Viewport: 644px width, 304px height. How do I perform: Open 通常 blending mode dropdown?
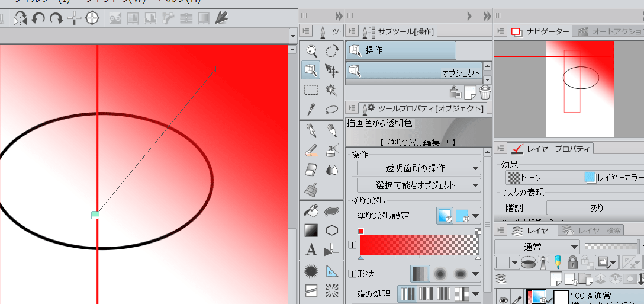[x=537, y=247]
